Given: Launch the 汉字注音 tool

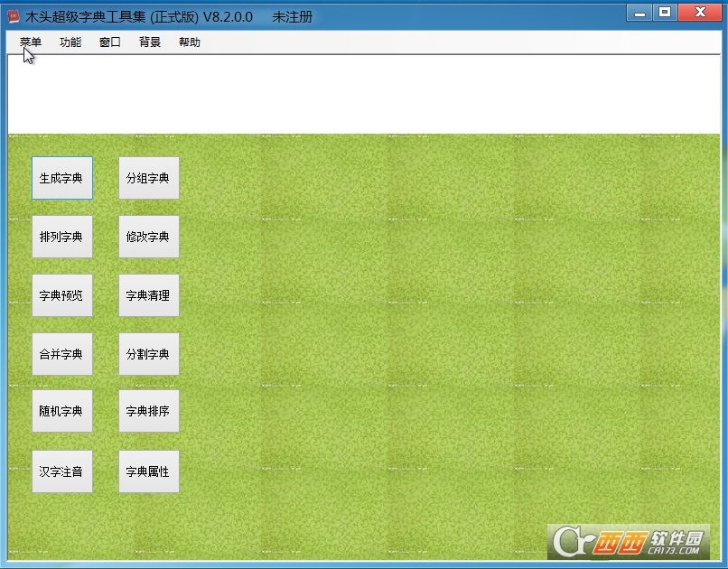Looking at the screenshot, I should click(x=62, y=471).
